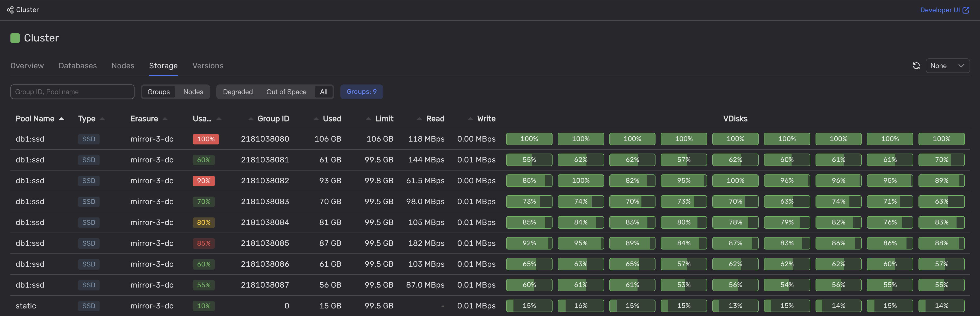Screen dimensions: 980x316
Task: Switch the view toggle to Nodes
Action: click(193, 91)
